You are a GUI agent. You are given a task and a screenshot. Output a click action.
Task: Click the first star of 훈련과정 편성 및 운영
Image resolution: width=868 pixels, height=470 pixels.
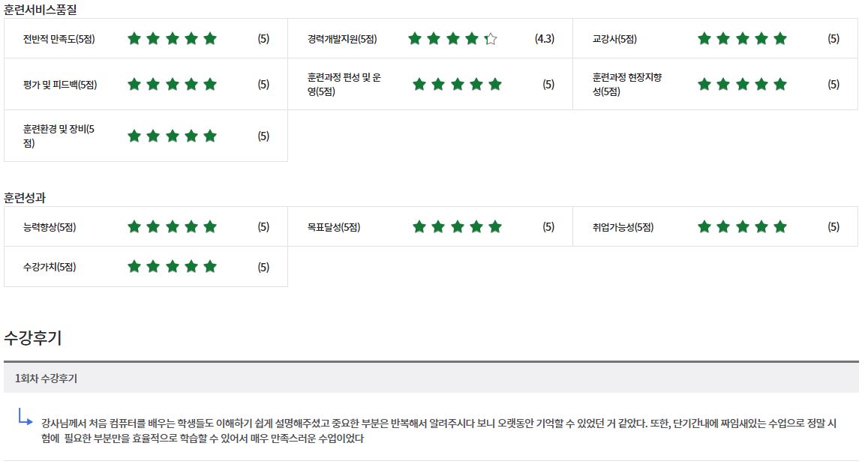click(419, 85)
